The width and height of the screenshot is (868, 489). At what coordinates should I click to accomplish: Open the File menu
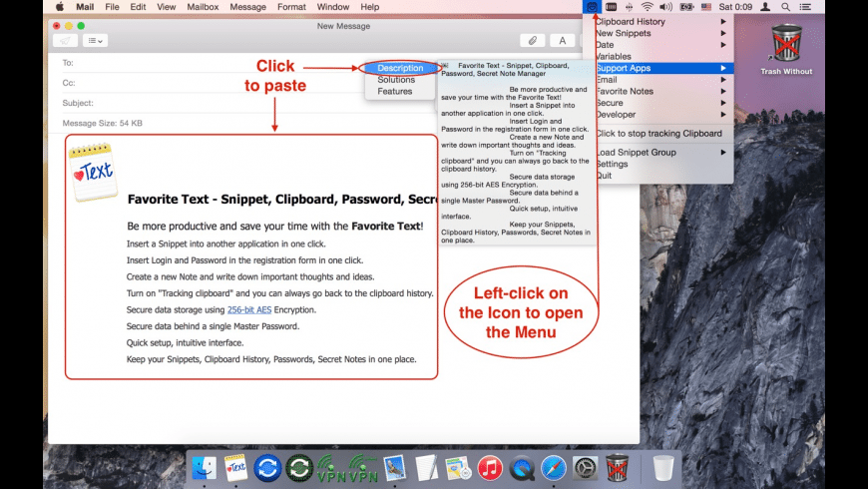pos(112,7)
